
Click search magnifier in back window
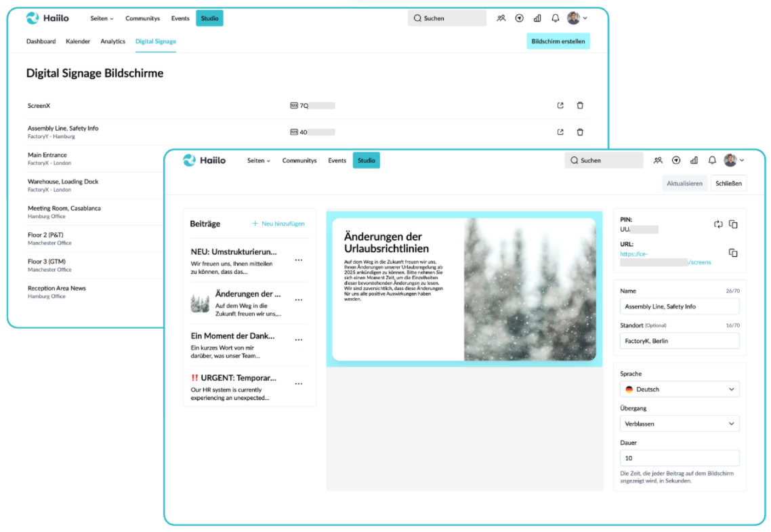tap(417, 18)
